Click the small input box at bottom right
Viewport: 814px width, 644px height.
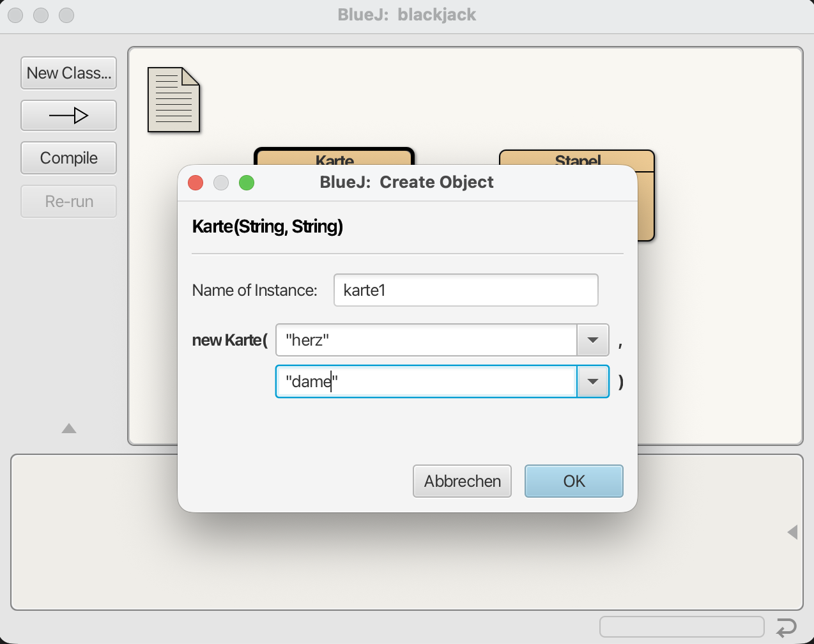(681, 627)
